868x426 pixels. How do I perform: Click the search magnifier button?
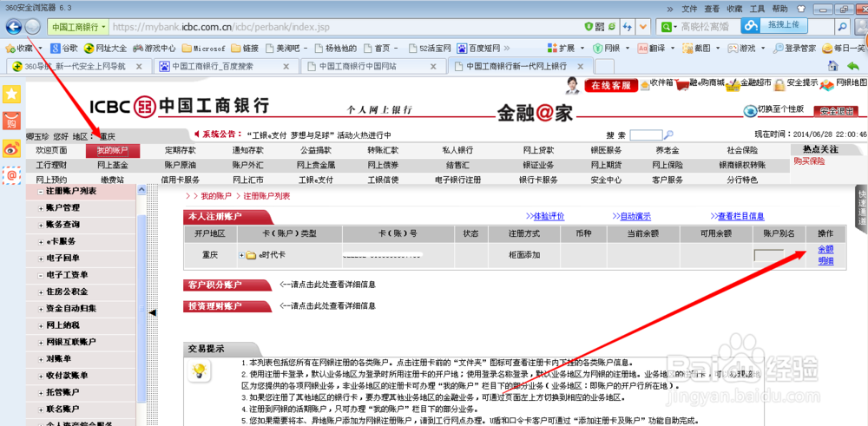[843, 26]
